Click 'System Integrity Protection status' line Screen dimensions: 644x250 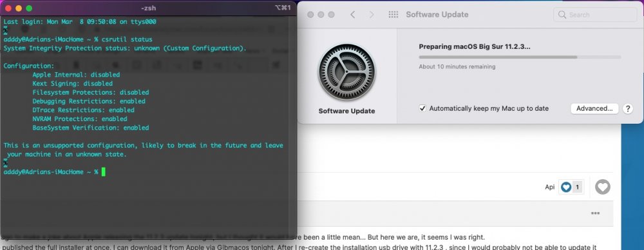tap(125, 48)
